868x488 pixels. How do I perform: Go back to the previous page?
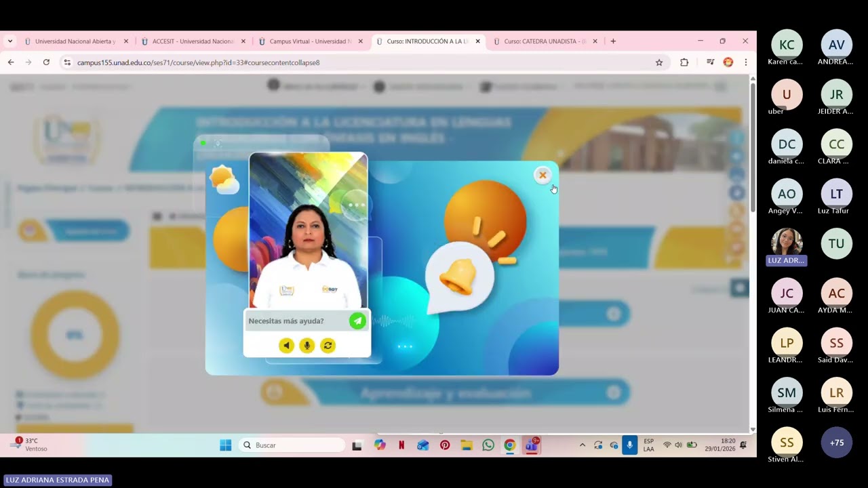(11, 62)
